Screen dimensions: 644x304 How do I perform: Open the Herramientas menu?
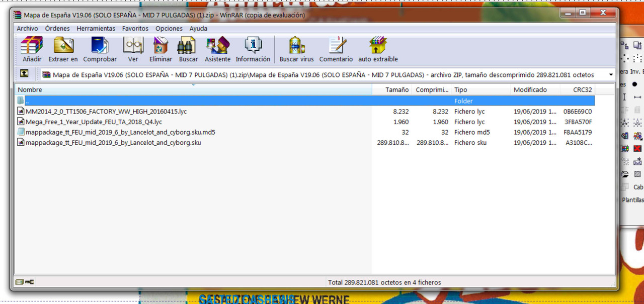click(96, 29)
